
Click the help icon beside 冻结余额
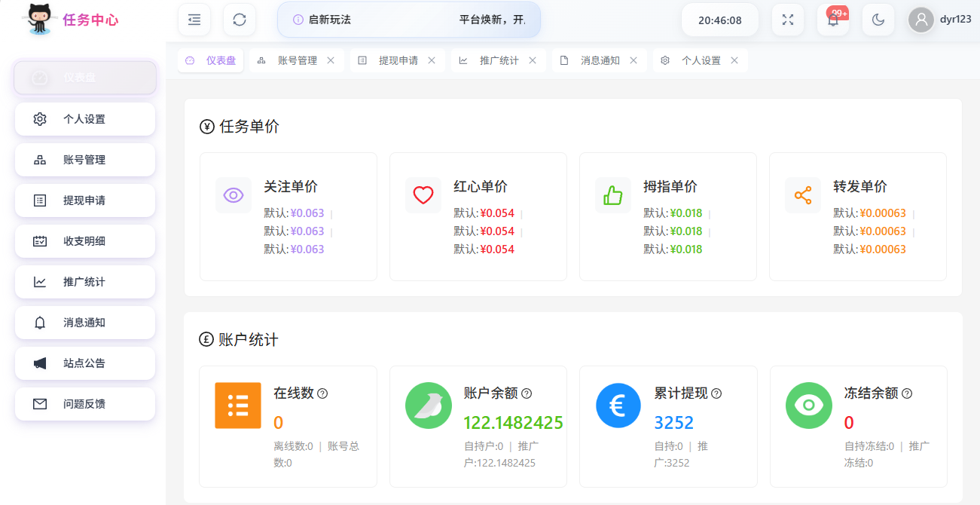[x=907, y=393]
